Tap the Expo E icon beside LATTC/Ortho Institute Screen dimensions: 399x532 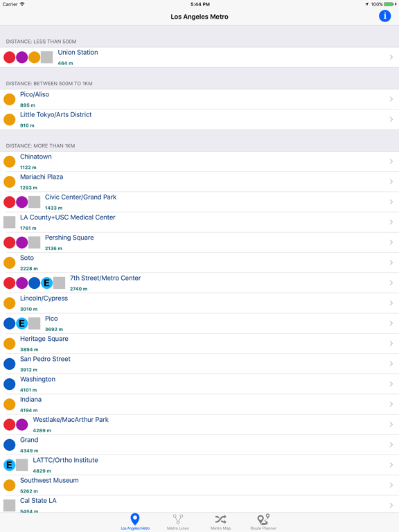coord(10,465)
